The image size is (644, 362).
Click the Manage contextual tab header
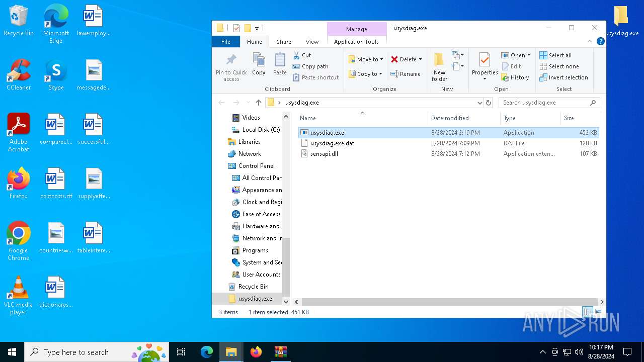357,29
